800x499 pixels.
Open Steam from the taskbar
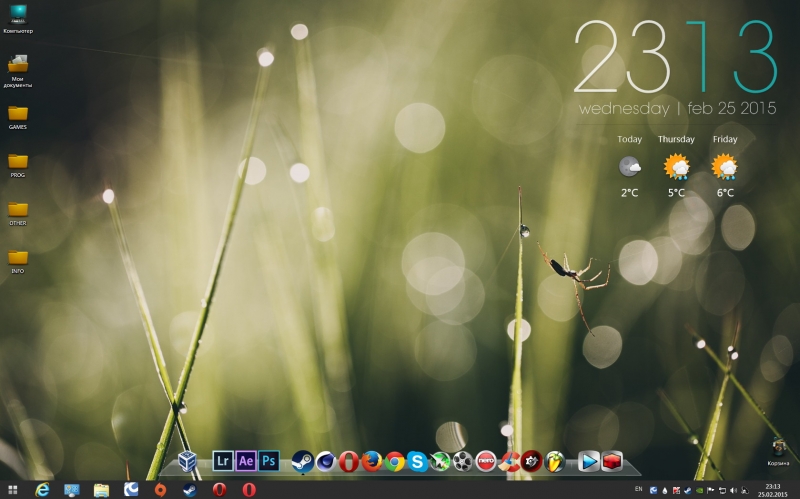[190, 490]
